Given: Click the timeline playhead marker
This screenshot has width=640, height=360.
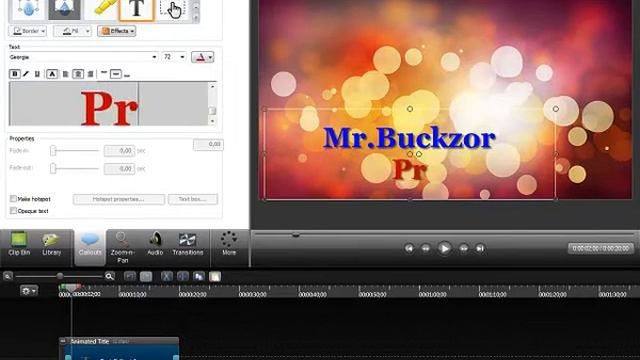Looking at the screenshot, I should pos(71,288).
